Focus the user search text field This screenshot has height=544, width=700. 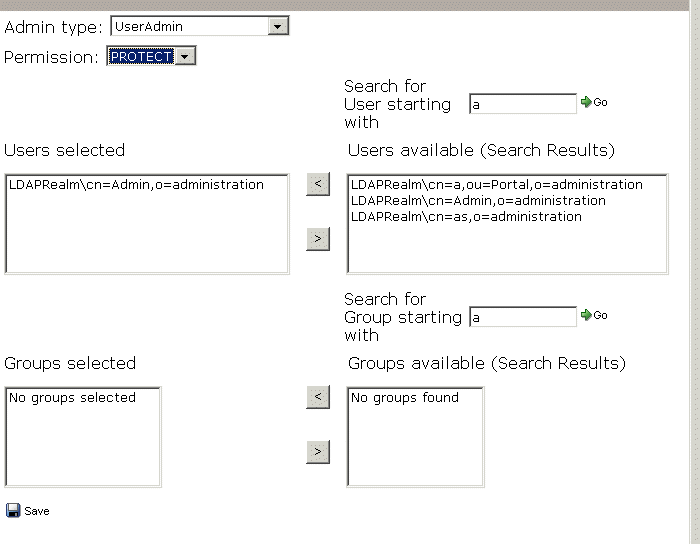click(522, 104)
